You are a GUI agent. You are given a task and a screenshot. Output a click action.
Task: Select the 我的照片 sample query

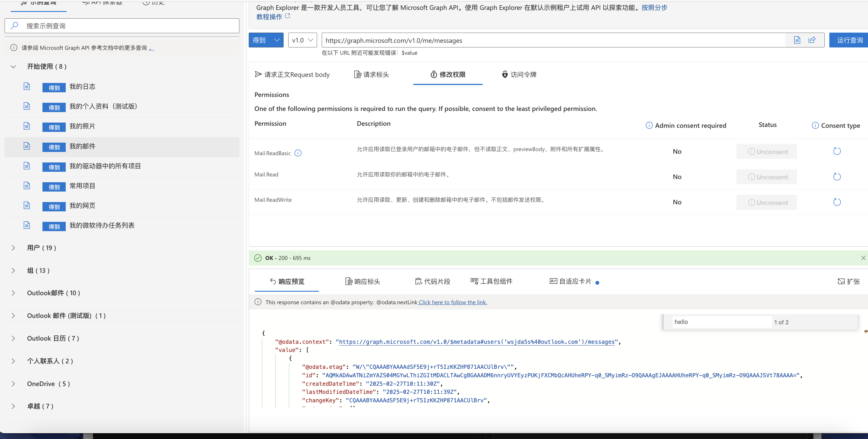[x=82, y=126]
